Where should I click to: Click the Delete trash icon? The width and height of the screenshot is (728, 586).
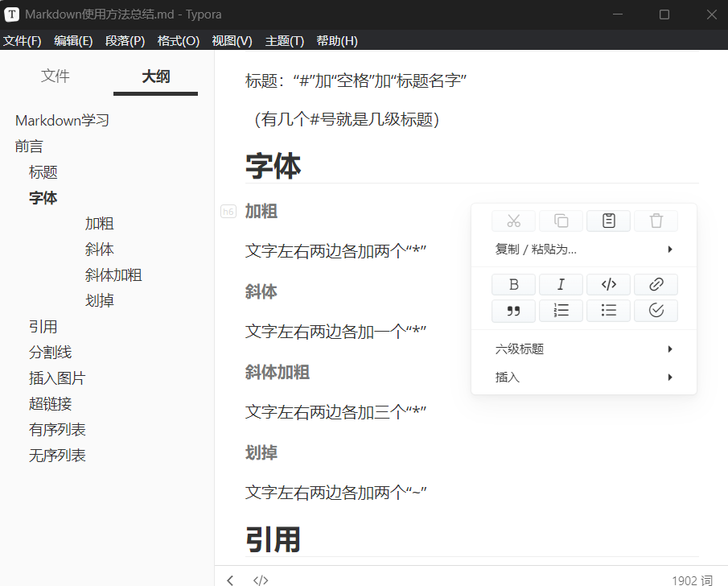656,221
